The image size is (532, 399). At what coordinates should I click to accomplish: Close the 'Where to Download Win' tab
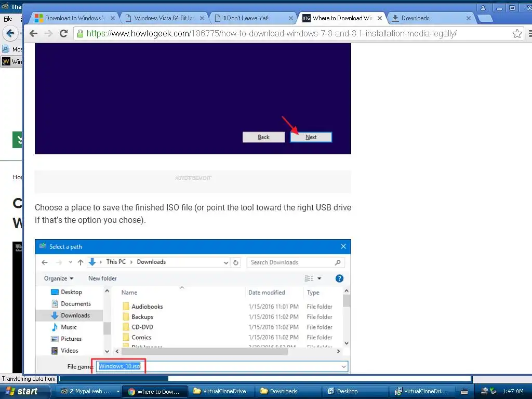pos(380,18)
